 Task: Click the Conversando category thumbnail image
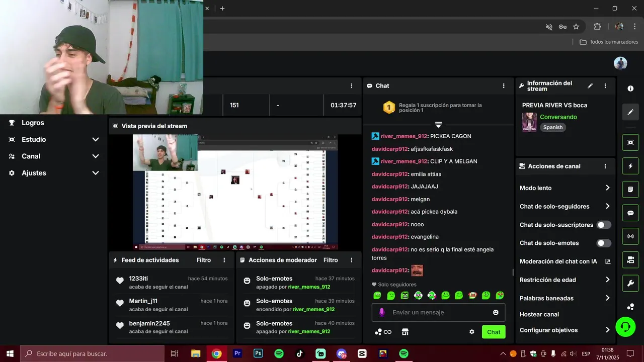[529, 122]
